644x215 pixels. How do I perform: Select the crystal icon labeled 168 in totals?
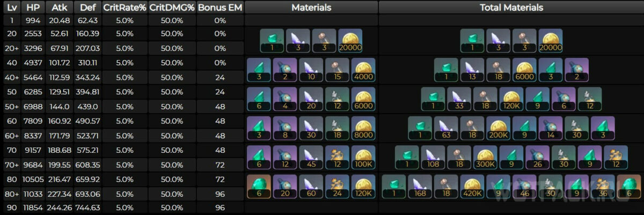(x=420, y=185)
